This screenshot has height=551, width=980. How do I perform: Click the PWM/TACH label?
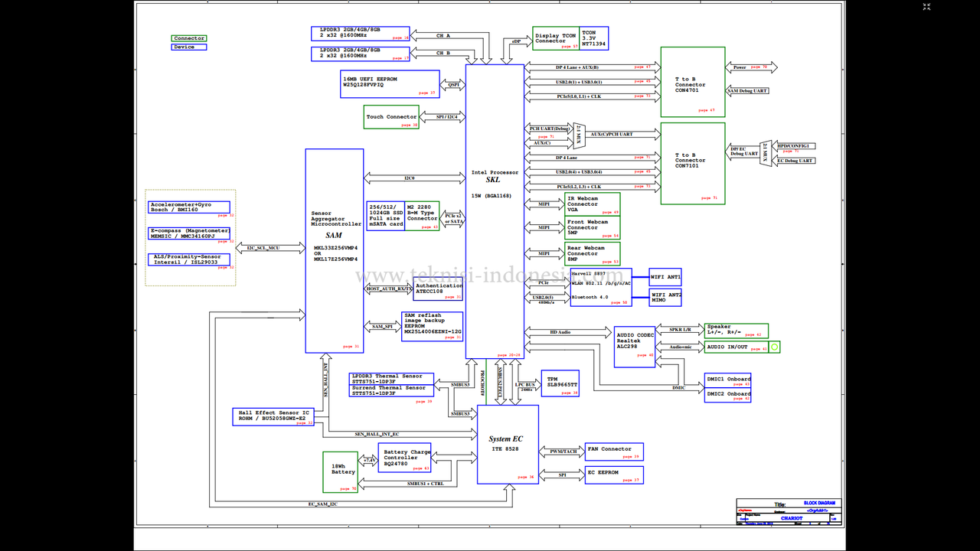pyautogui.click(x=563, y=452)
